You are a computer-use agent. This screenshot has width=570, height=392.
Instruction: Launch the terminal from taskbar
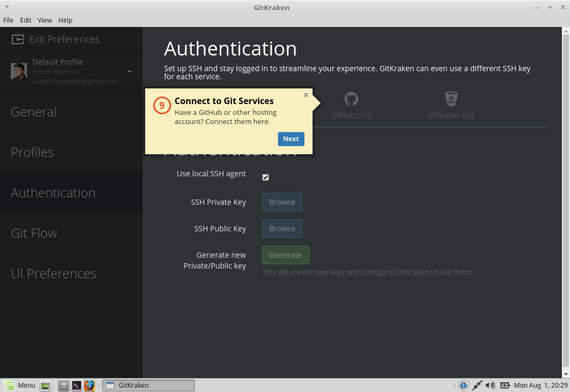point(76,386)
